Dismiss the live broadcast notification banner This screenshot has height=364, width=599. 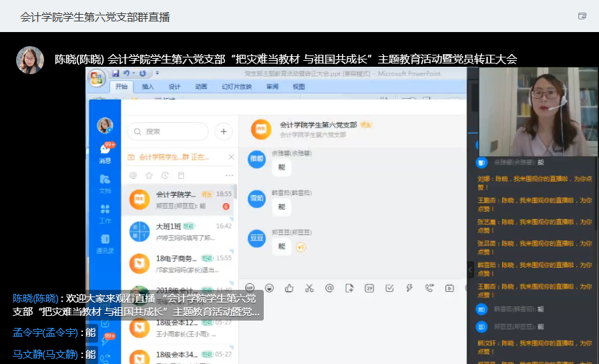coord(230,157)
